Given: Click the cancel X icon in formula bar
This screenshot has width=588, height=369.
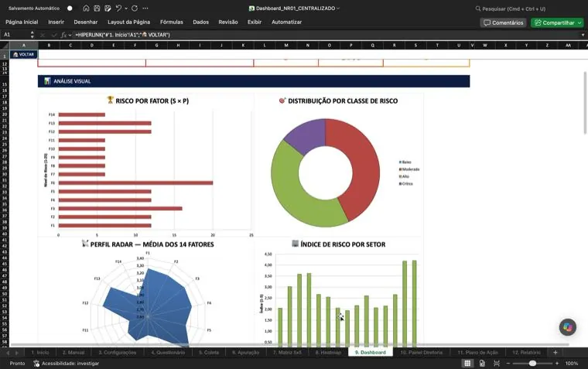Looking at the screenshot, I should (43, 35).
